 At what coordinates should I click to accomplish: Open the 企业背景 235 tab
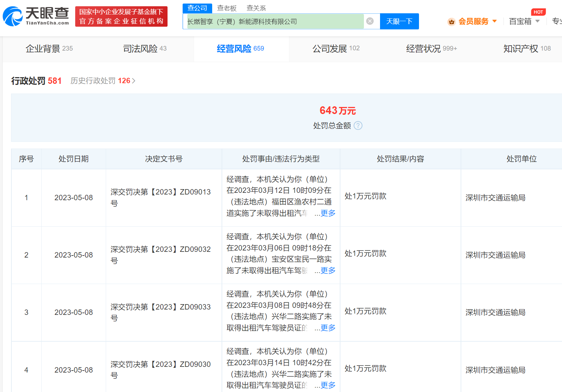tap(49, 49)
